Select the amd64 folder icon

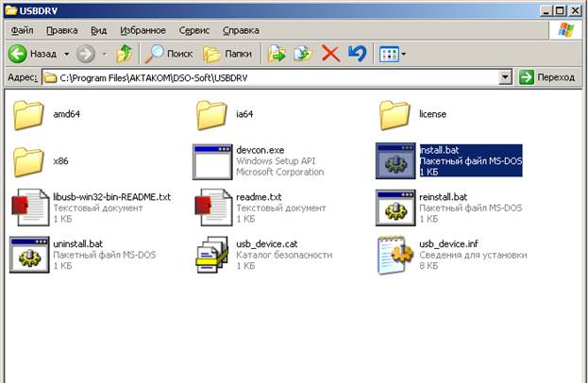coord(28,115)
